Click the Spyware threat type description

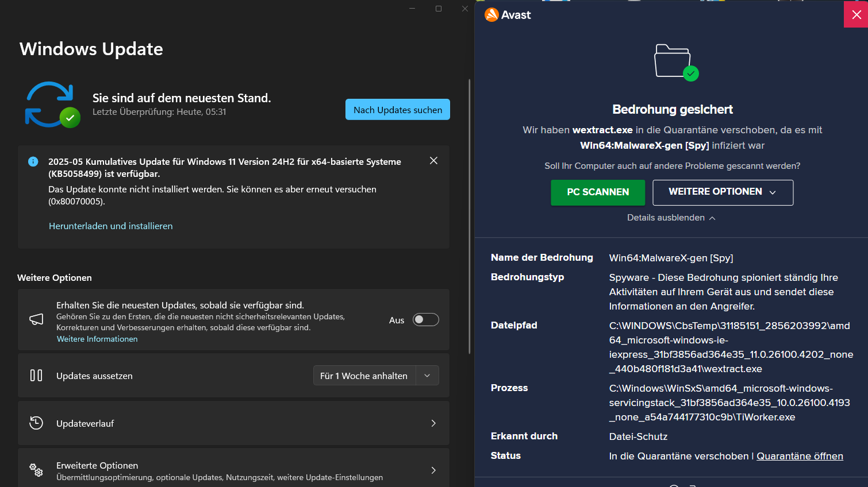[x=724, y=292]
